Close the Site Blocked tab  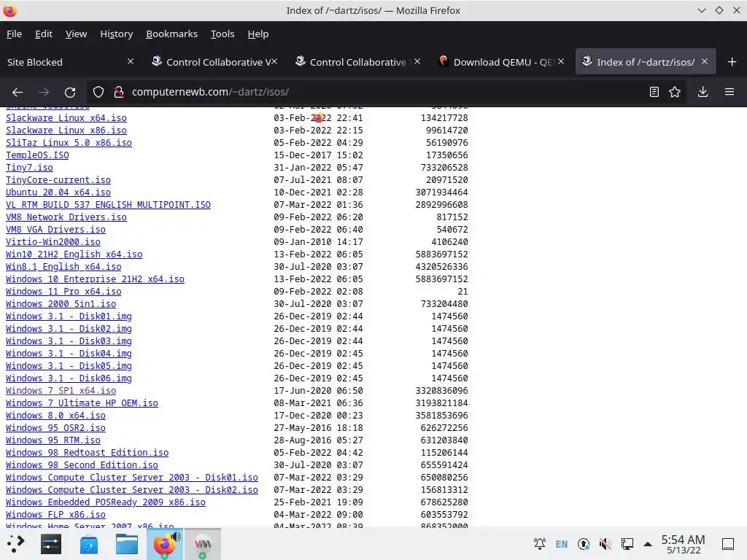131,61
